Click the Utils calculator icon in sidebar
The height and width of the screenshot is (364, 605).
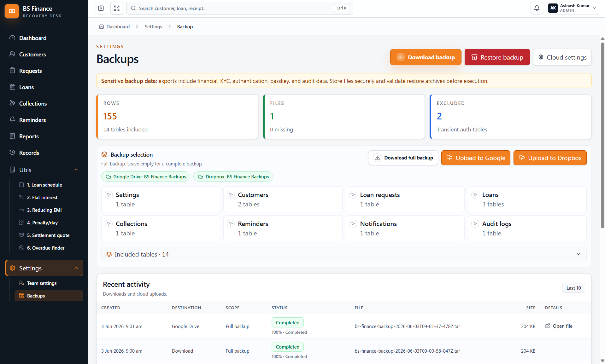click(12, 170)
